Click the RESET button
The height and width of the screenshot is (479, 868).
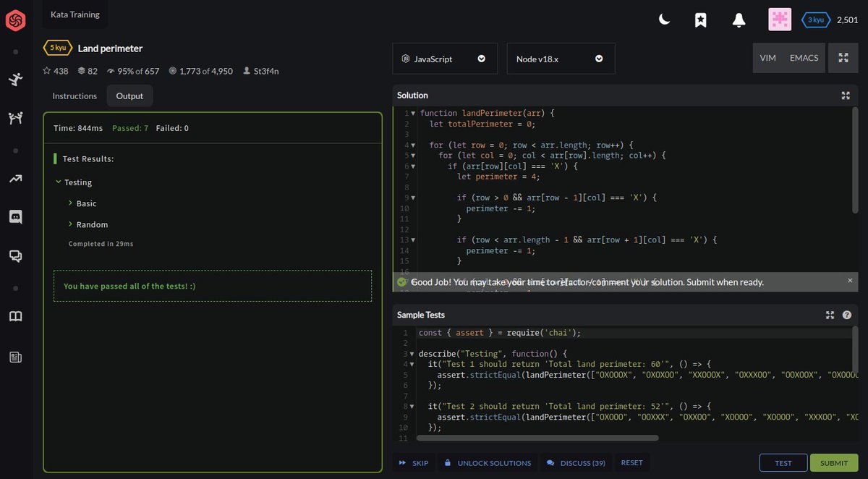(631, 463)
